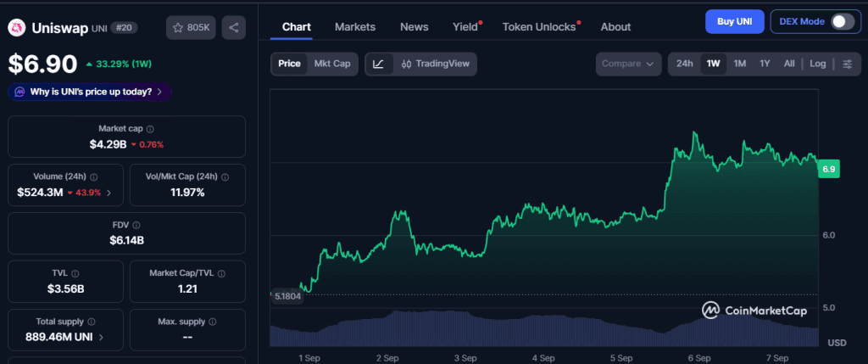Click the $524.3M volume value

[40, 193]
